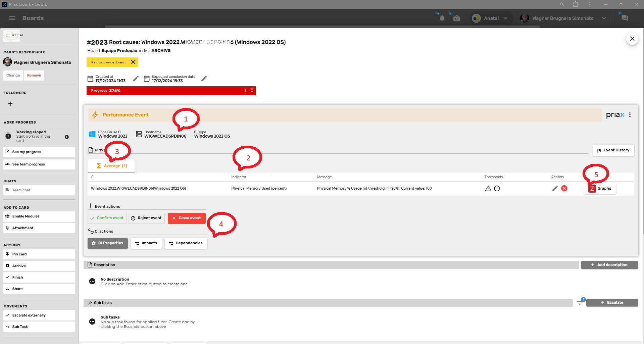Delete the Physical Memory indicator row
The height and width of the screenshot is (344, 644).
pos(564,188)
